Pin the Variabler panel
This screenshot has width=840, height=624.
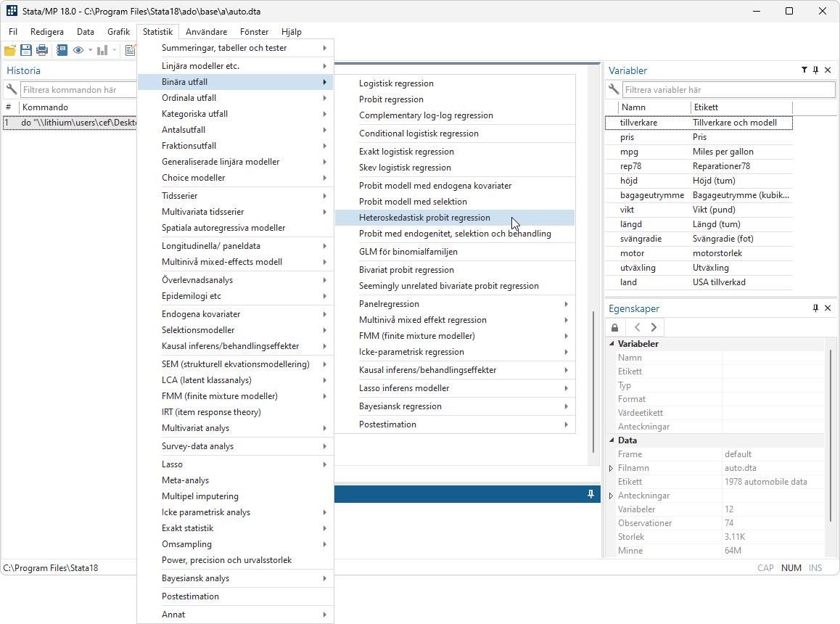(815, 70)
